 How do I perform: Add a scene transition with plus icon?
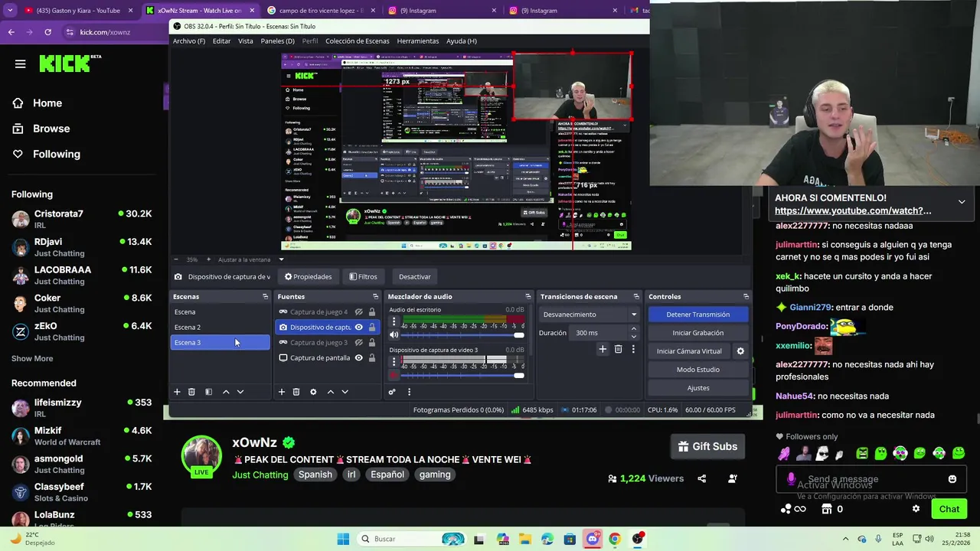coord(603,349)
